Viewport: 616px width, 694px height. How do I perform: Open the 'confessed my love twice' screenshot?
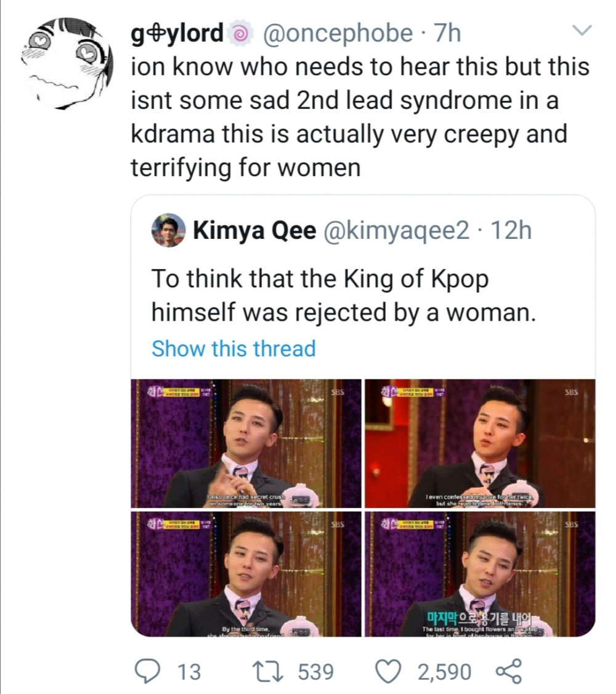point(480,443)
